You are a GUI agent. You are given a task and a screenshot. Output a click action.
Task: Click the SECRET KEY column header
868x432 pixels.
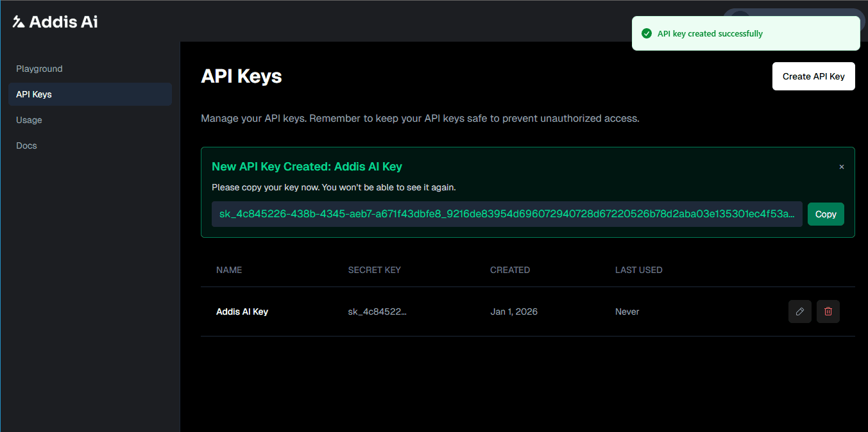[x=374, y=270]
